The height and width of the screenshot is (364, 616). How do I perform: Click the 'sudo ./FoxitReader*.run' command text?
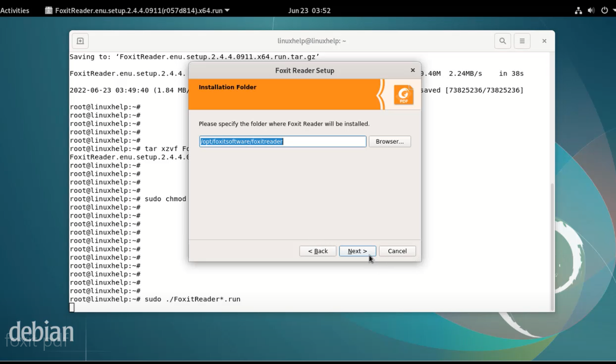[192, 299]
